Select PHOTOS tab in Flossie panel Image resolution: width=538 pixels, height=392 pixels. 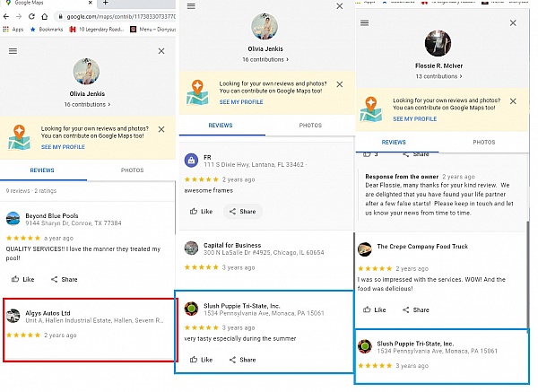(484, 142)
